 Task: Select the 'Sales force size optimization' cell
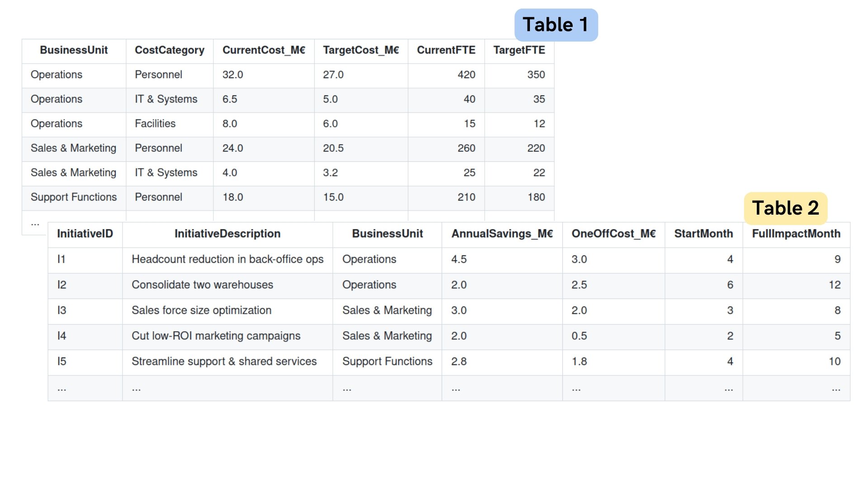pos(202,310)
